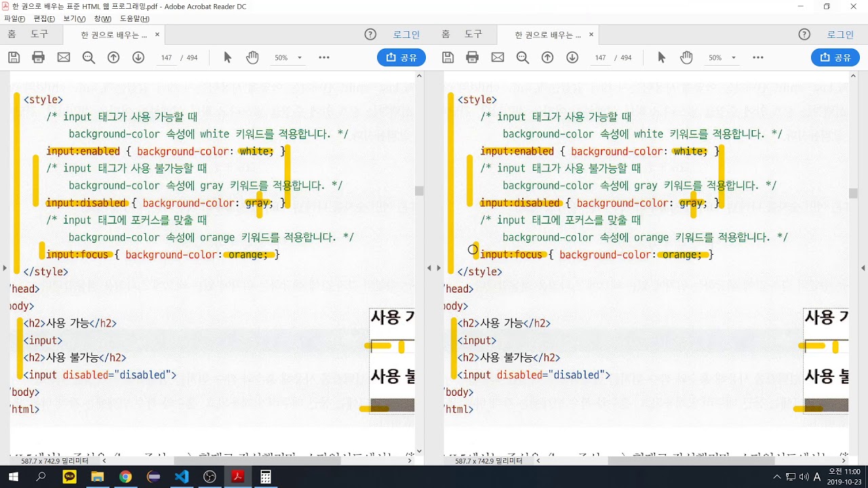
Task: Close the document tab in left pane
Action: (x=157, y=35)
